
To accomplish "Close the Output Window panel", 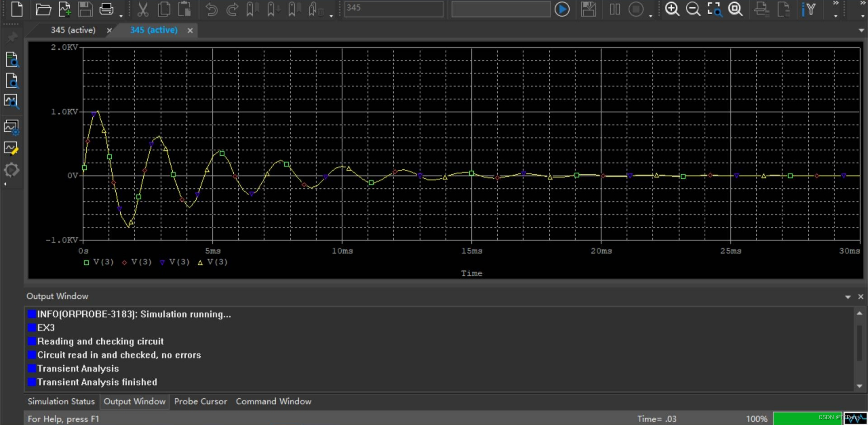I will coord(861,297).
